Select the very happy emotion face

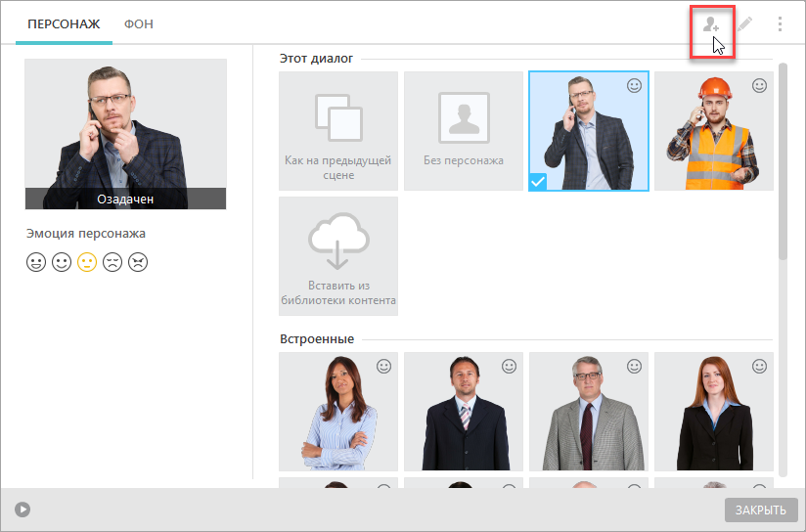click(36, 262)
